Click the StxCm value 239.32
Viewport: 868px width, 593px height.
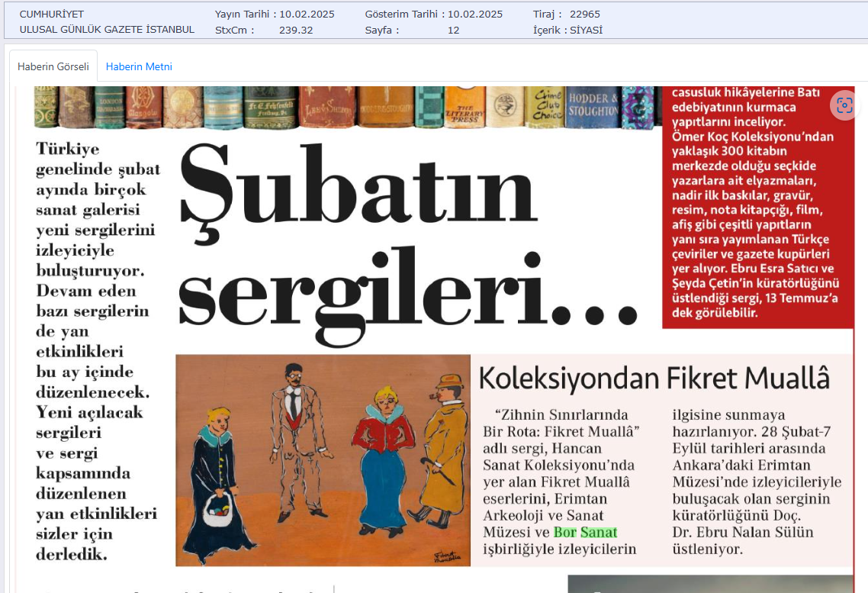click(296, 31)
